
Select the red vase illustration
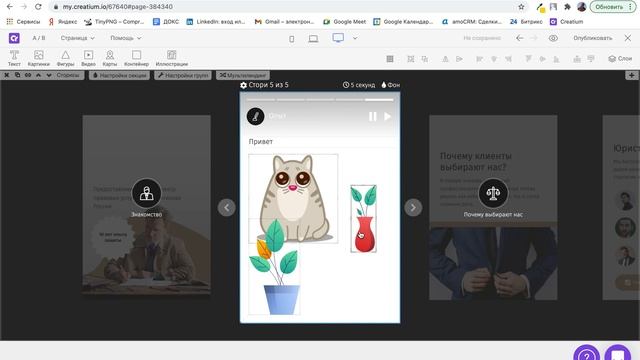[x=363, y=219]
